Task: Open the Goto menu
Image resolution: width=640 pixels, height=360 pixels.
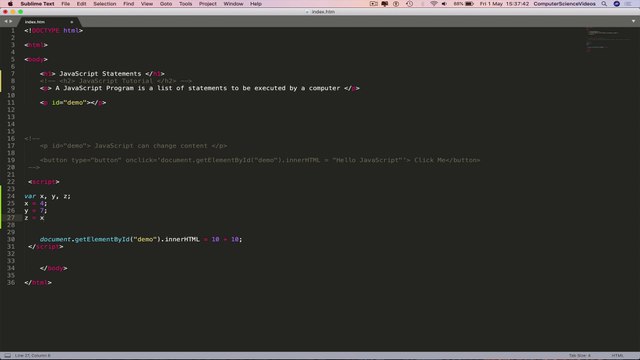Action: 166,4
